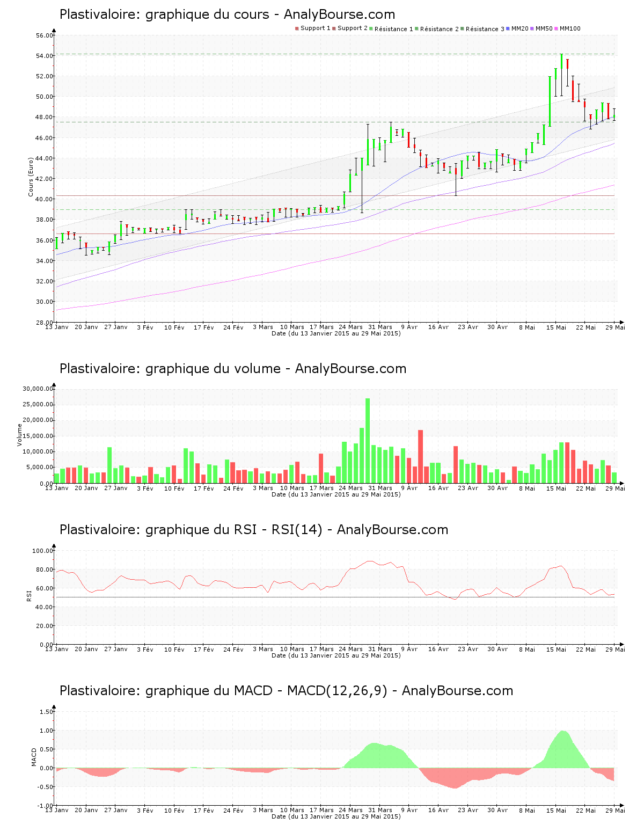This screenshot has height=832, width=644.
Task: Select the Résistance 1 legend label
Action: [393, 28]
